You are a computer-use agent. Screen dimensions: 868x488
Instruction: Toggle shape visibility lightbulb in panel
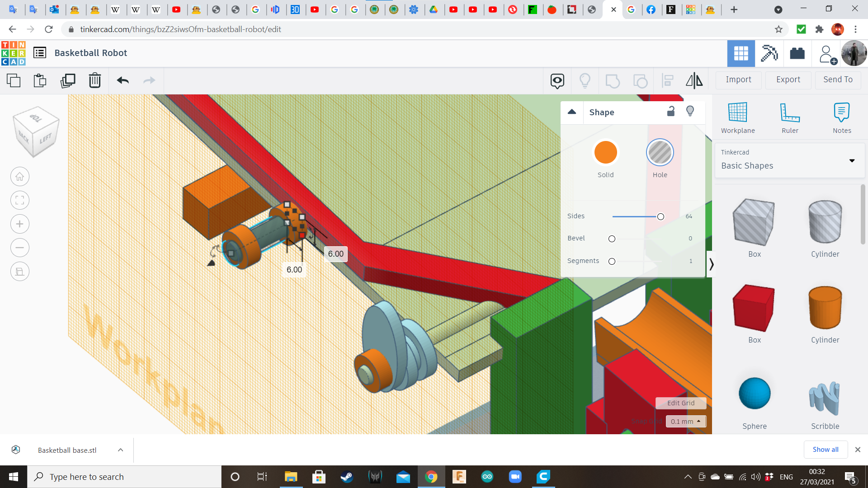point(690,111)
